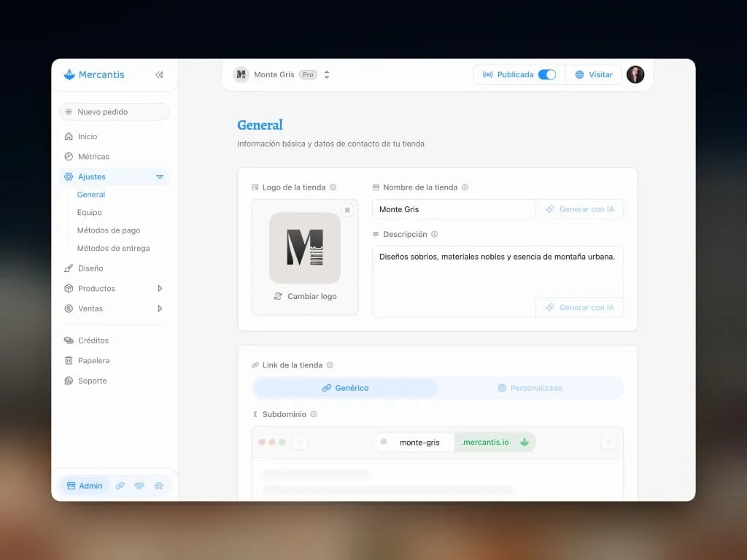Collapse the Ajustes menu arrow
The height and width of the screenshot is (560, 747).
[x=160, y=176]
